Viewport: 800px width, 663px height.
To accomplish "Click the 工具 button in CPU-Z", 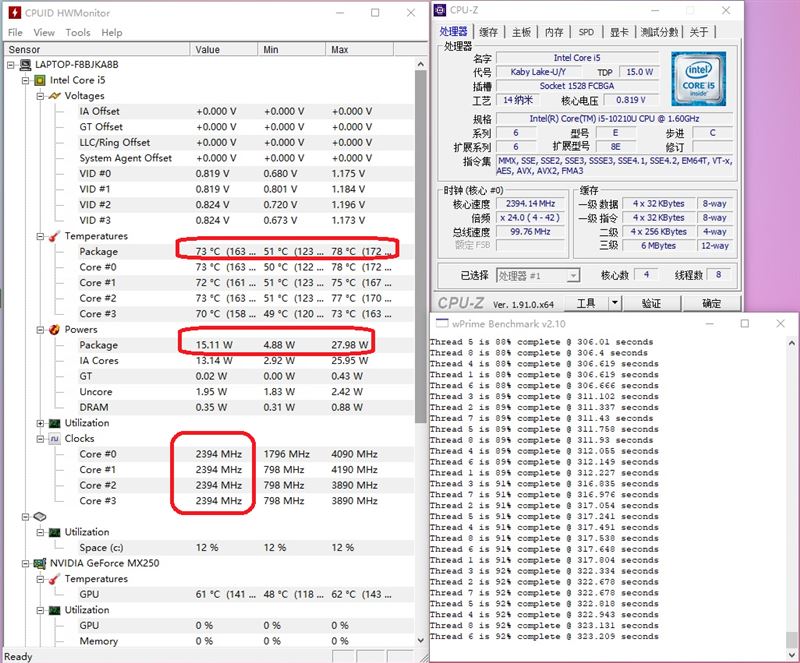I will [x=586, y=303].
